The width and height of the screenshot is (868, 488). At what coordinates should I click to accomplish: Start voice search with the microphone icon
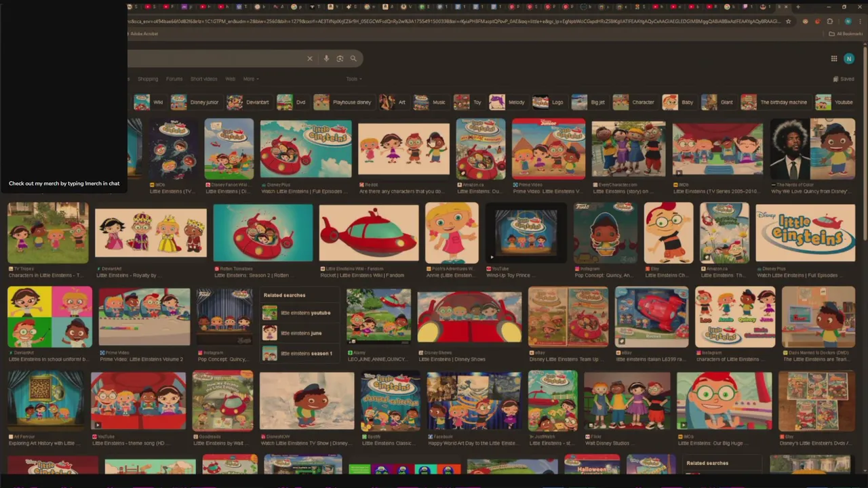(x=326, y=59)
